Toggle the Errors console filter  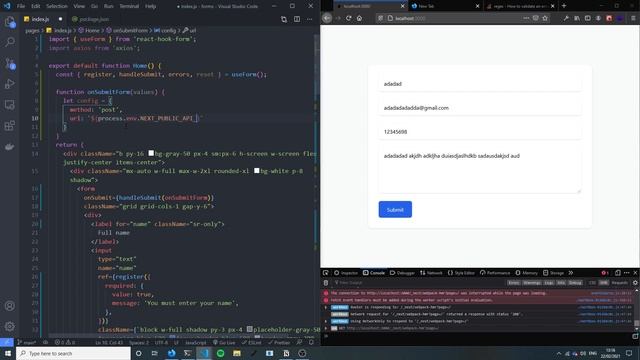pyautogui.click(x=514, y=282)
